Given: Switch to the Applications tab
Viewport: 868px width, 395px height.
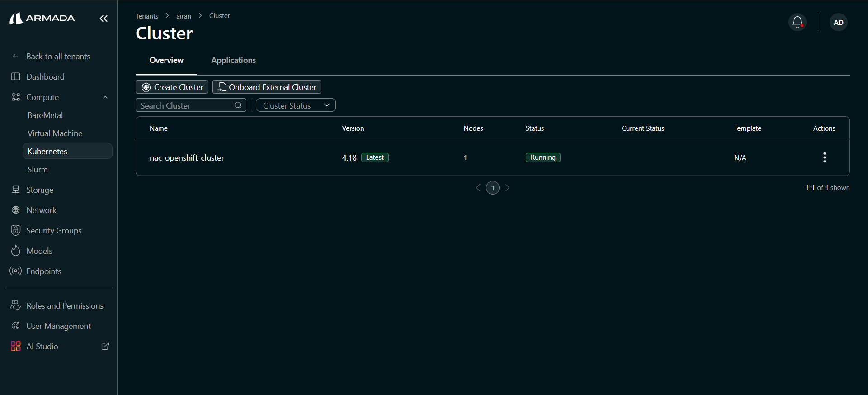Looking at the screenshot, I should (233, 60).
